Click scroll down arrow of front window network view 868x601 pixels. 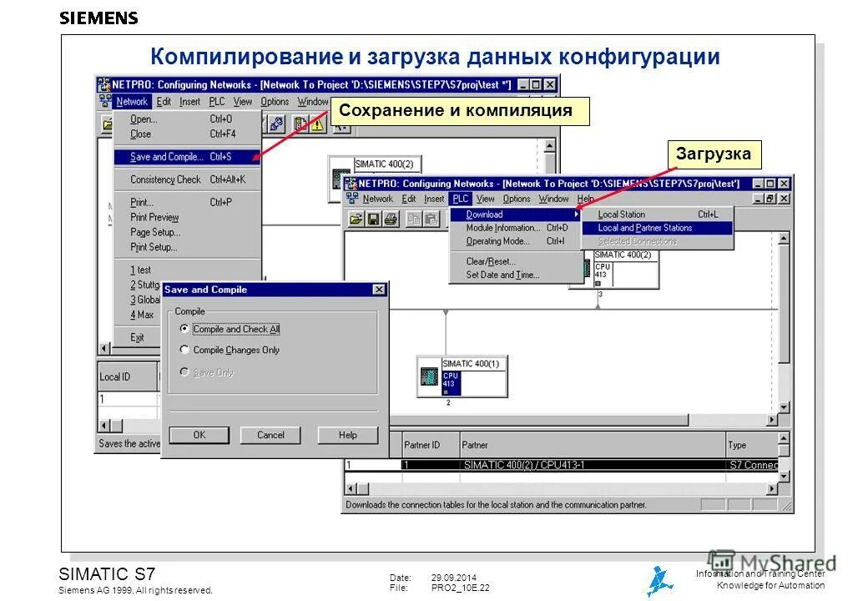click(x=784, y=407)
